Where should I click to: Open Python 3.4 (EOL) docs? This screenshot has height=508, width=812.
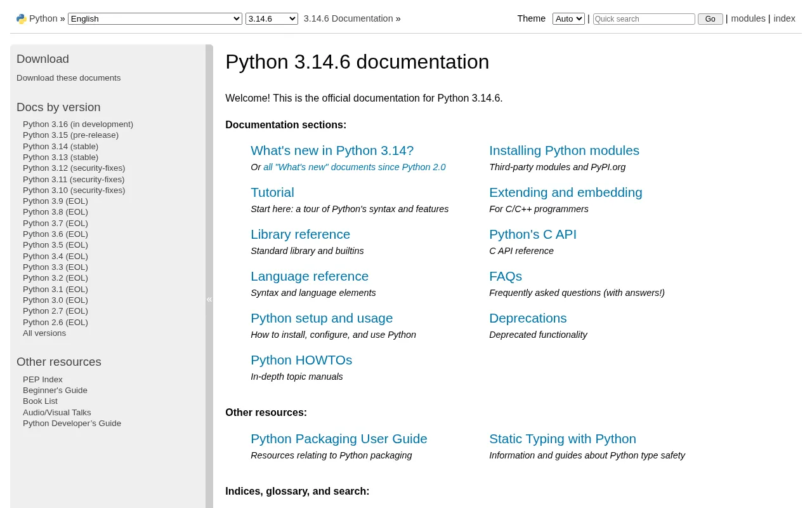pos(55,256)
